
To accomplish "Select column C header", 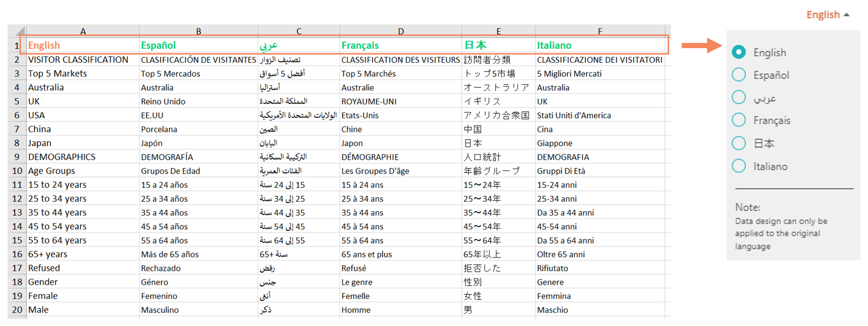I will click(x=298, y=31).
